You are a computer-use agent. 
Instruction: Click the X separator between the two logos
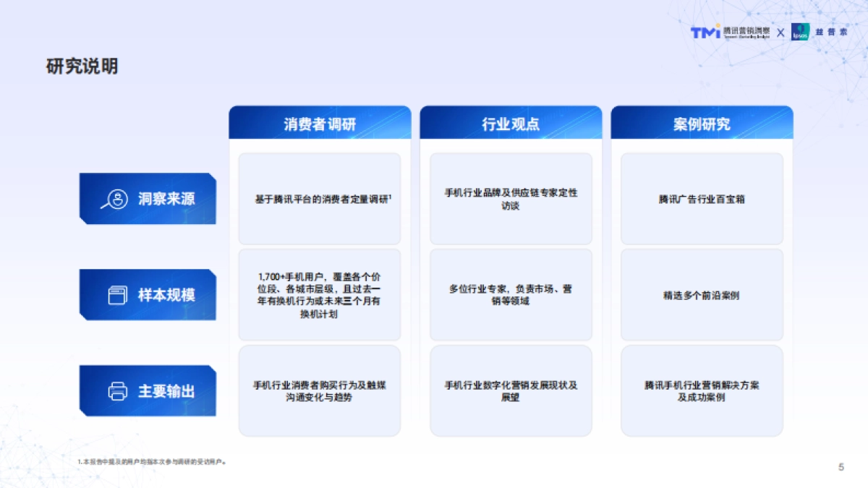click(x=780, y=32)
